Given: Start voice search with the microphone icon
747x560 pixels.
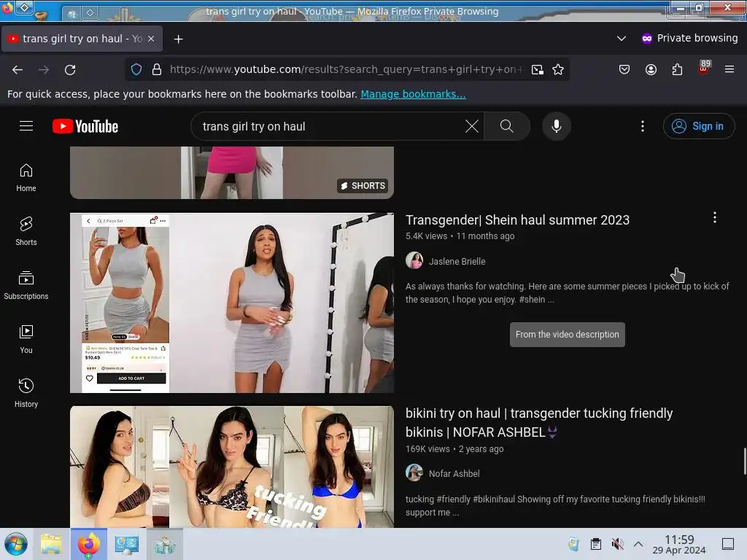Looking at the screenshot, I should pyautogui.click(x=557, y=126).
